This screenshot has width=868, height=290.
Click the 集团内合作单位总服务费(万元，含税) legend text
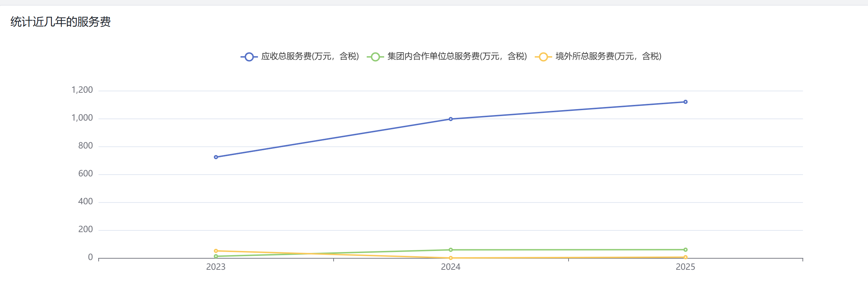(x=457, y=56)
